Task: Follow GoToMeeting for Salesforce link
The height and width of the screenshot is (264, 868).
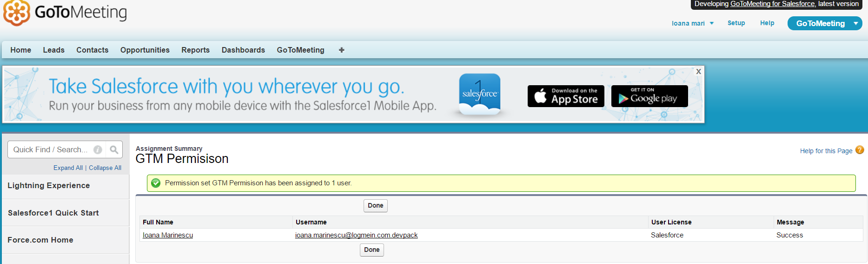Action: pos(772,4)
